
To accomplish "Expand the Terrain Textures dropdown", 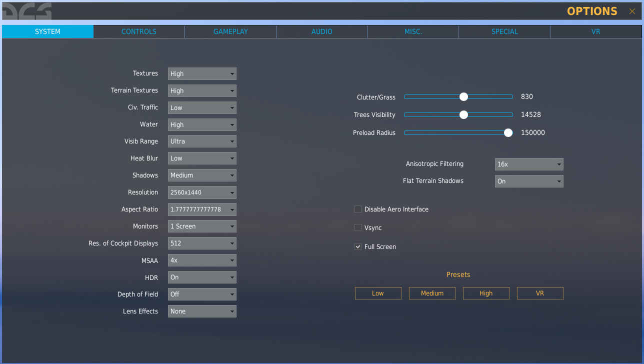I will 202,91.
